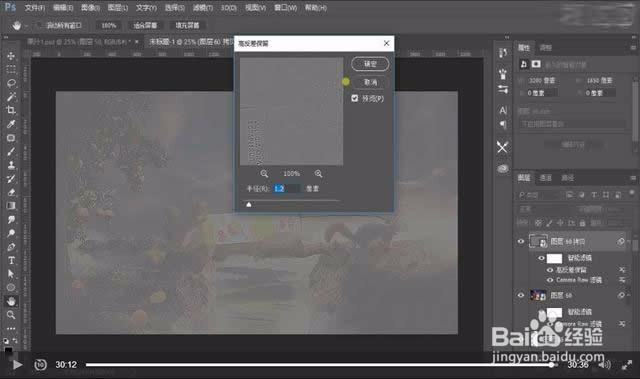Select the Zoom tool in toolbar
Screen dimensions: 640x379
point(11,315)
